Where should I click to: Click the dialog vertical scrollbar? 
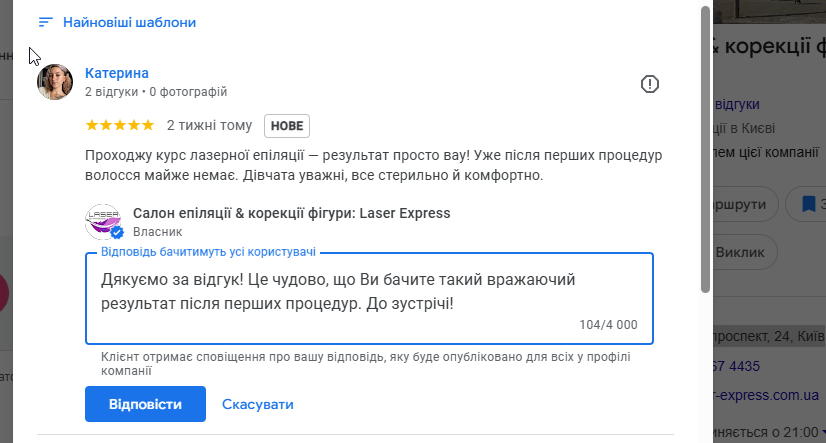point(705,150)
